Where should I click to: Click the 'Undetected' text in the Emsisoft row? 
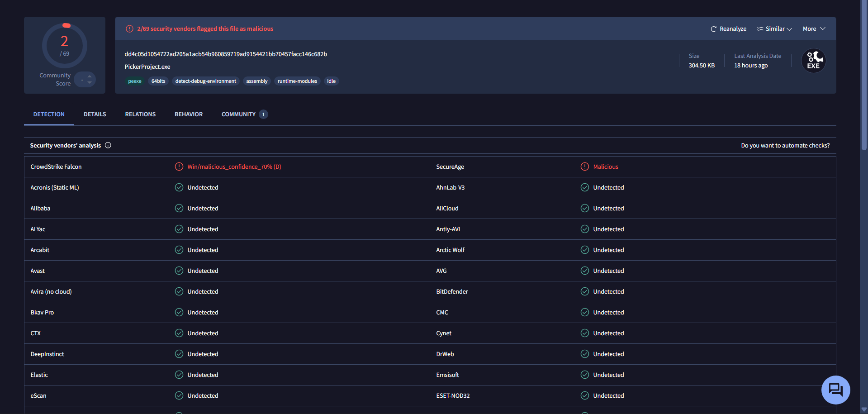pyautogui.click(x=608, y=375)
